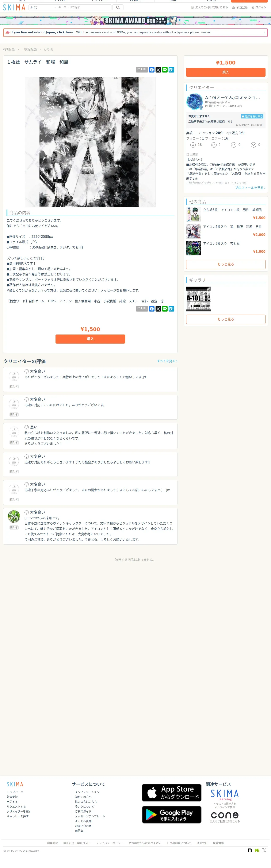The image size is (271, 868).
Task: Go to 一枚絵販売 breadcrumb
Action: 29,49
